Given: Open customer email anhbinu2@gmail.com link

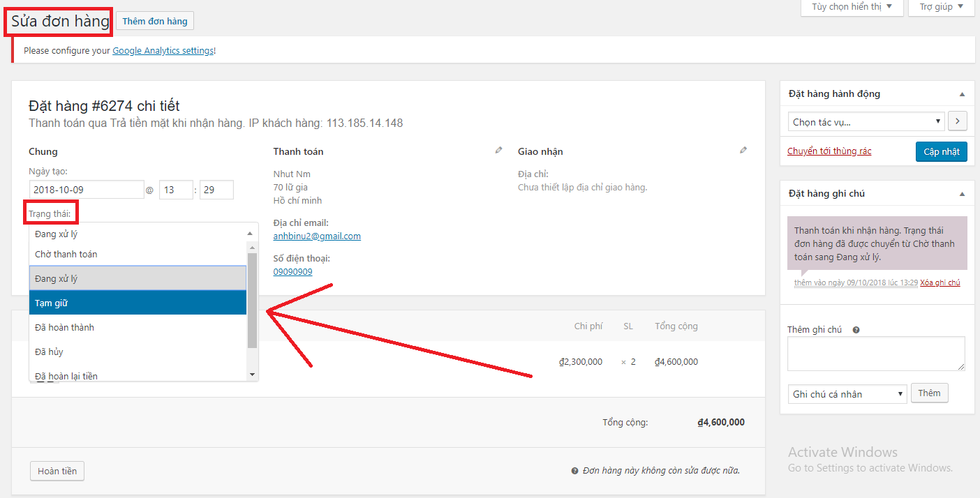Looking at the screenshot, I should [317, 236].
